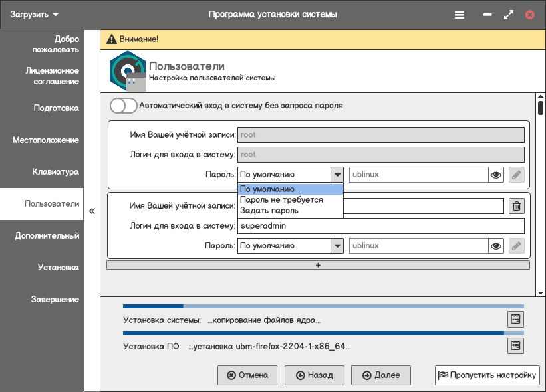Click the Далее button
Viewport: 546px width, 392px height.
[381, 375]
